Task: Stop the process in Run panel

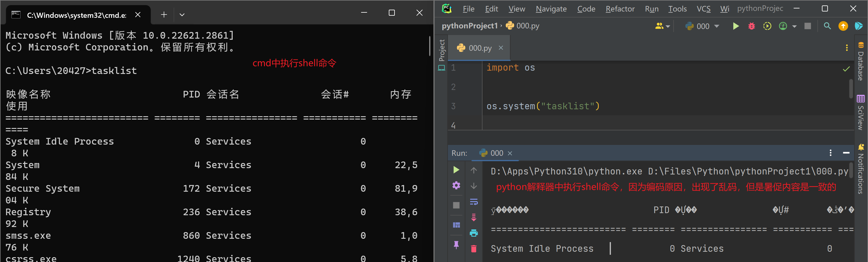Action: tap(456, 205)
